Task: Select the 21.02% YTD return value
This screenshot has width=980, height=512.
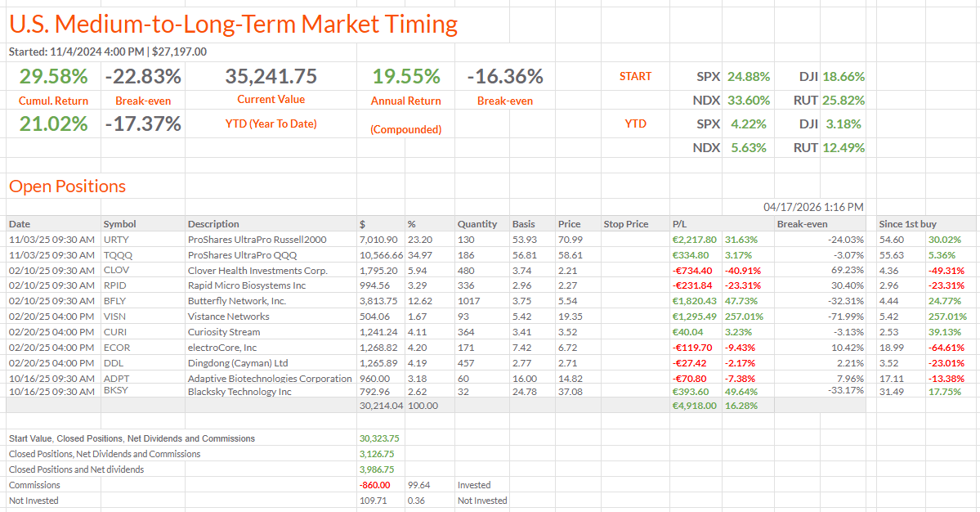Action: coord(53,124)
